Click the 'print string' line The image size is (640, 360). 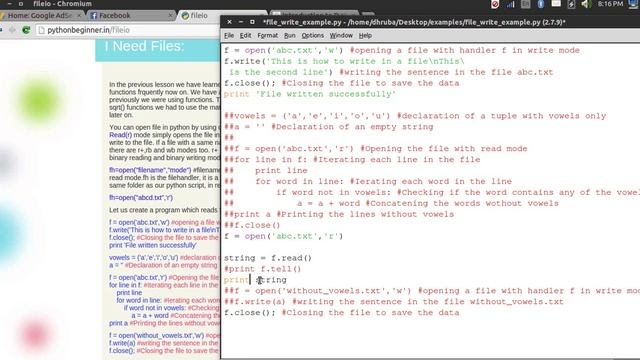[x=255, y=280]
